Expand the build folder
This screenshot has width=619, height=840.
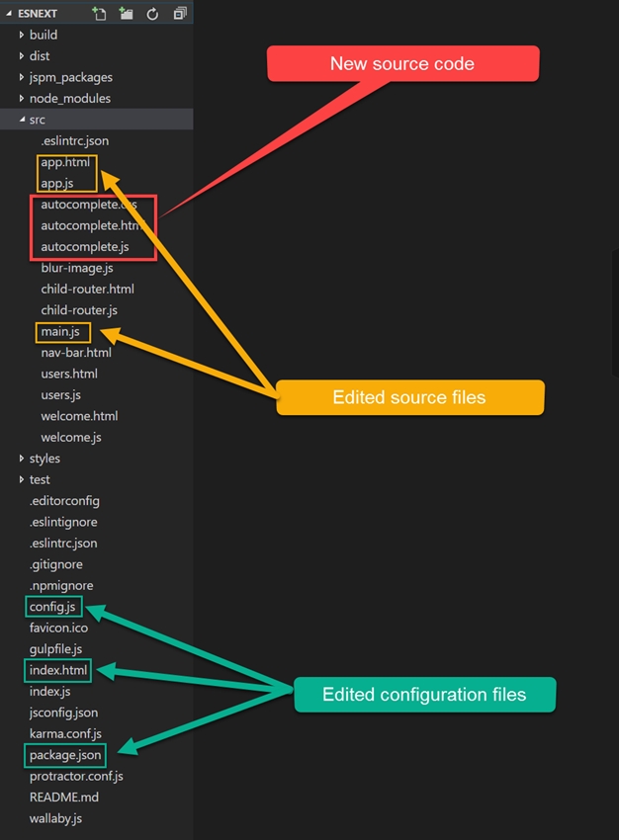coord(44,35)
